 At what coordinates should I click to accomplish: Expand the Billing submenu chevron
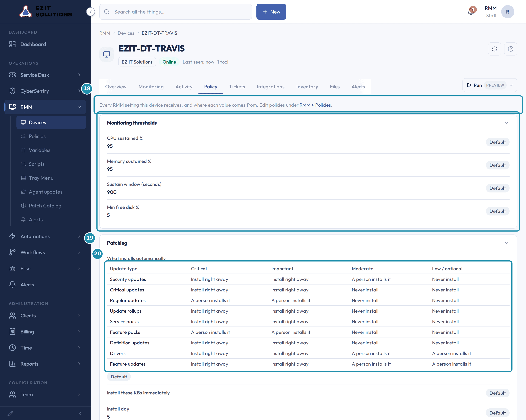pyautogui.click(x=79, y=332)
